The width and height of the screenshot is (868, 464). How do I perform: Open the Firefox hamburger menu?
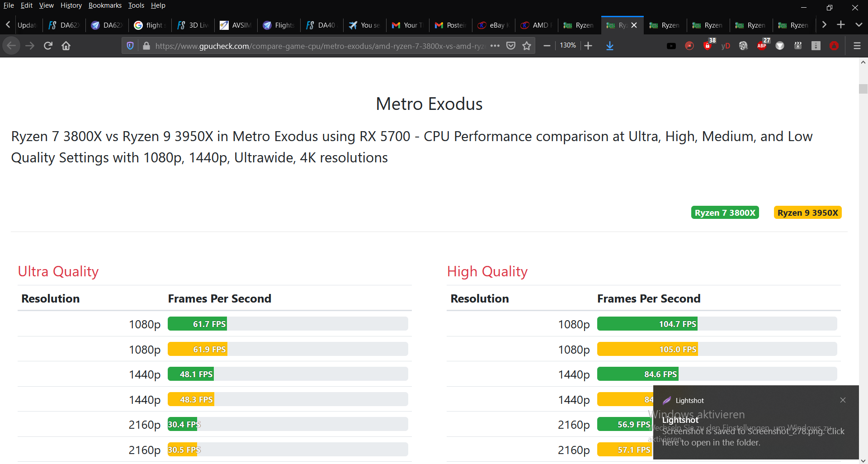[x=857, y=46]
